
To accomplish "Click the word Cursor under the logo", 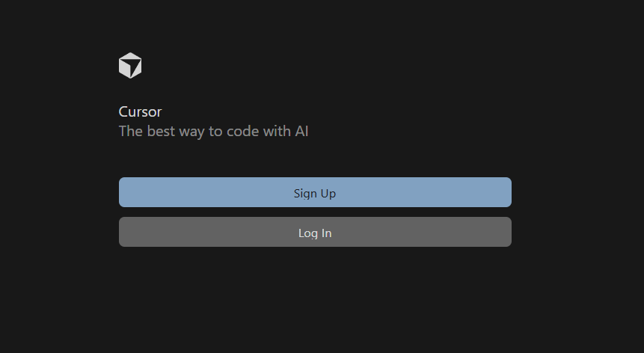I will point(140,112).
